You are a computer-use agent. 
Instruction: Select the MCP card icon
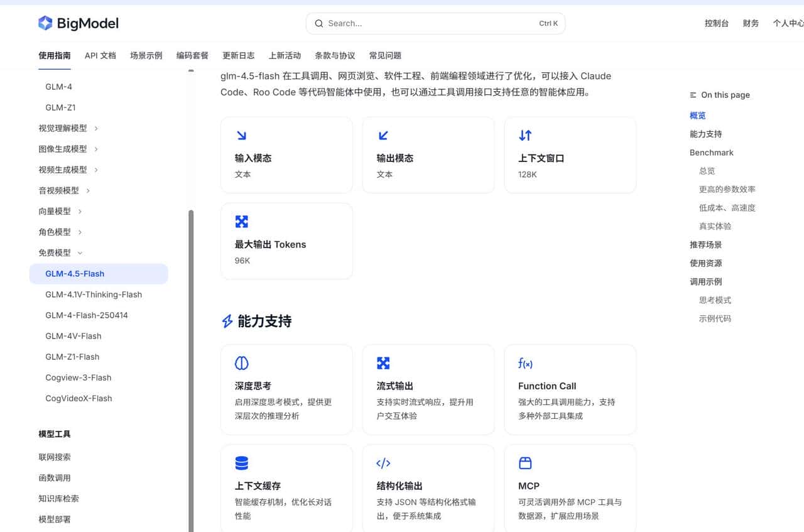coord(525,463)
